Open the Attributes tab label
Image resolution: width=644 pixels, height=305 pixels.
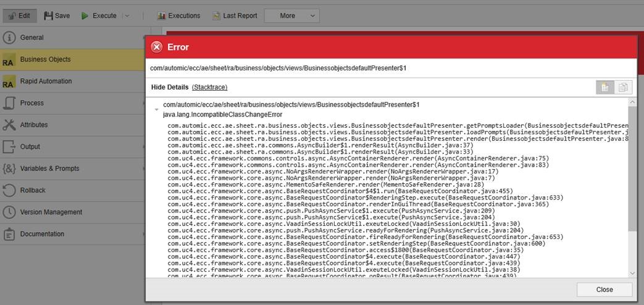(x=34, y=124)
